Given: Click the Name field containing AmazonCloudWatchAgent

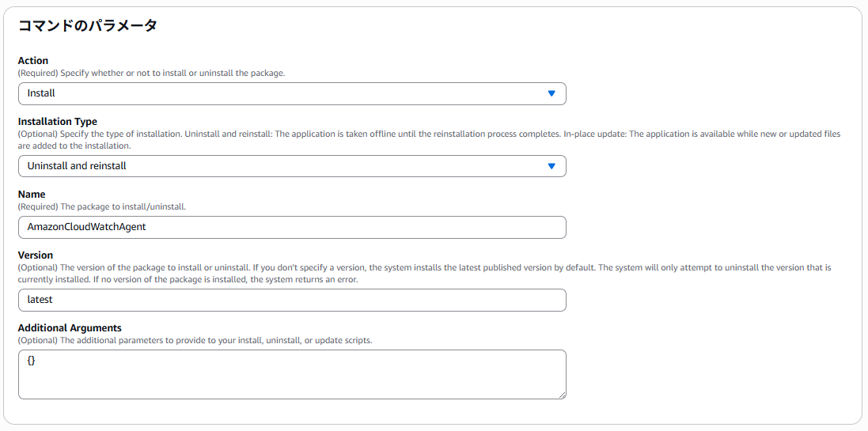Looking at the screenshot, I should coord(292,227).
